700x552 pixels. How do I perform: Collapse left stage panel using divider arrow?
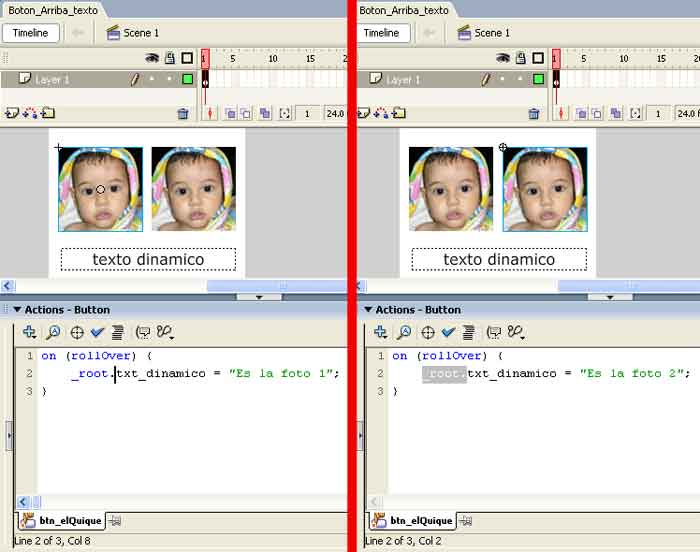point(259,297)
